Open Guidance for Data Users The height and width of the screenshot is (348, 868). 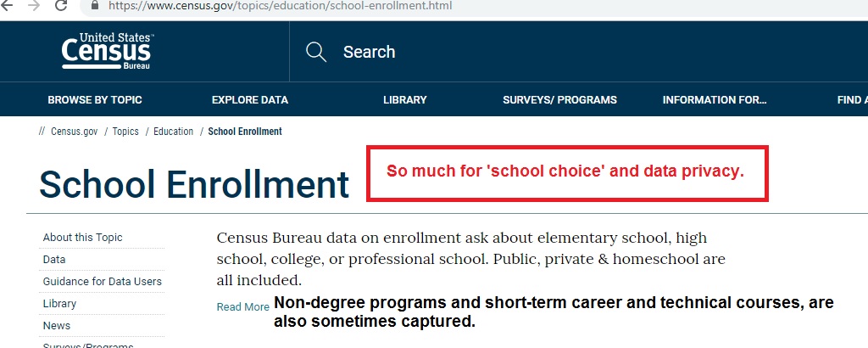(103, 282)
